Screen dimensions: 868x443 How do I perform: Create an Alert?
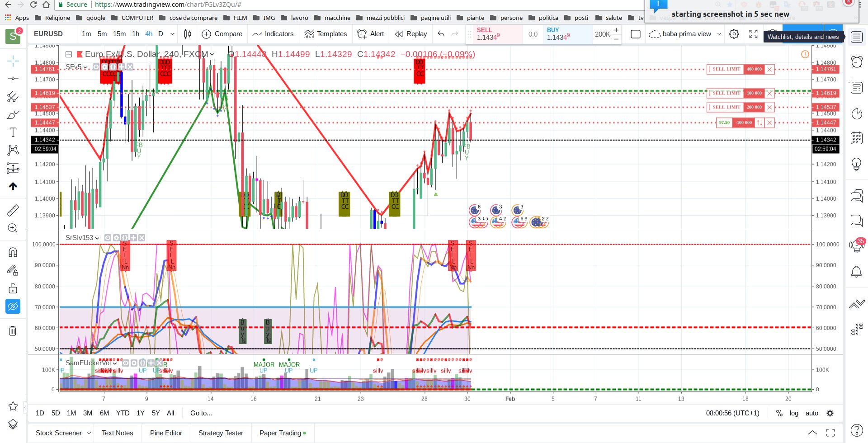coord(371,34)
